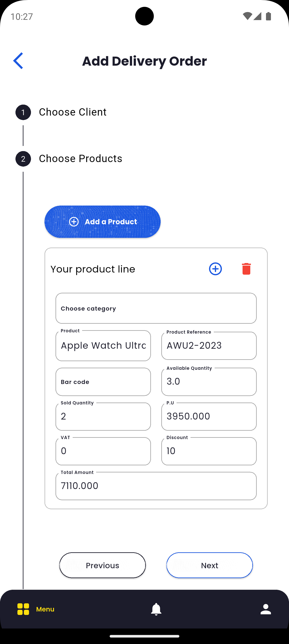Open the Product selection field
Screen dimensions: 289x644
point(103,346)
